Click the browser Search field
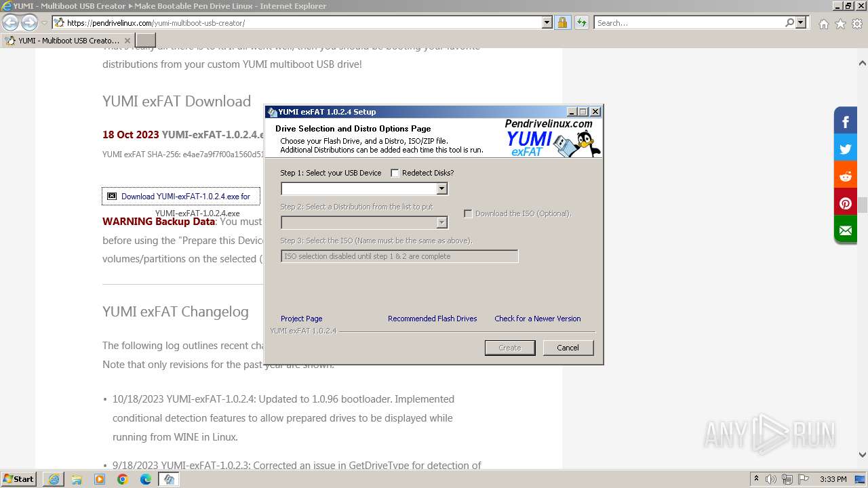Image resolution: width=868 pixels, height=488 pixels. point(689,23)
